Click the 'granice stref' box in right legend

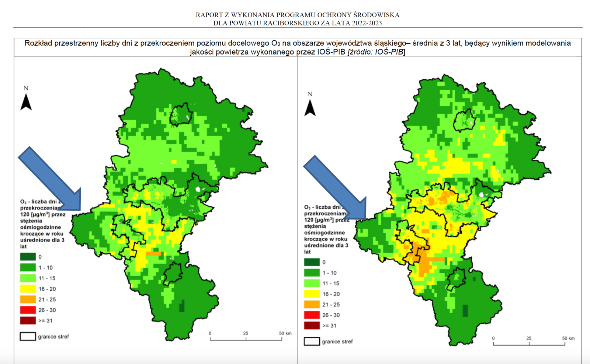pos(312,342)
